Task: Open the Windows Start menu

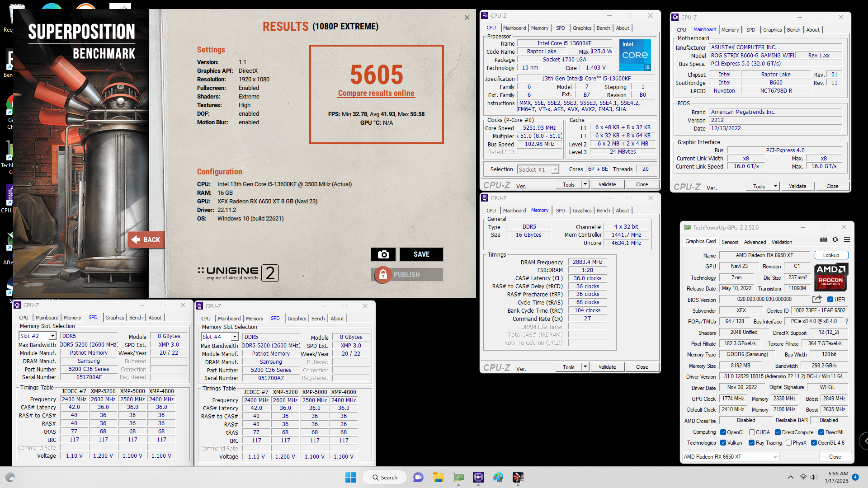Action: (350, 477)
